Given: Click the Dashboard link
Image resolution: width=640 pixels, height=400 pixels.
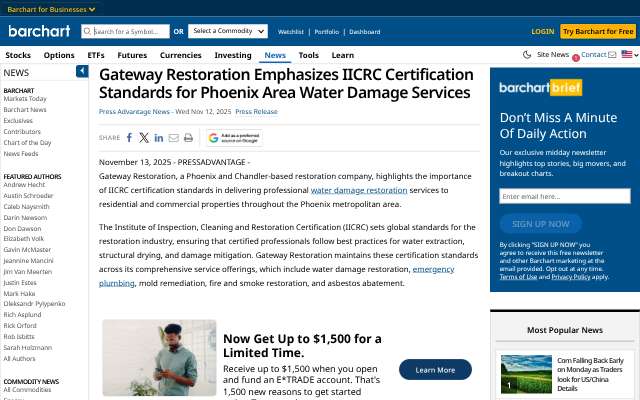Looking at the screenshot, I should [x=364, y=32].
